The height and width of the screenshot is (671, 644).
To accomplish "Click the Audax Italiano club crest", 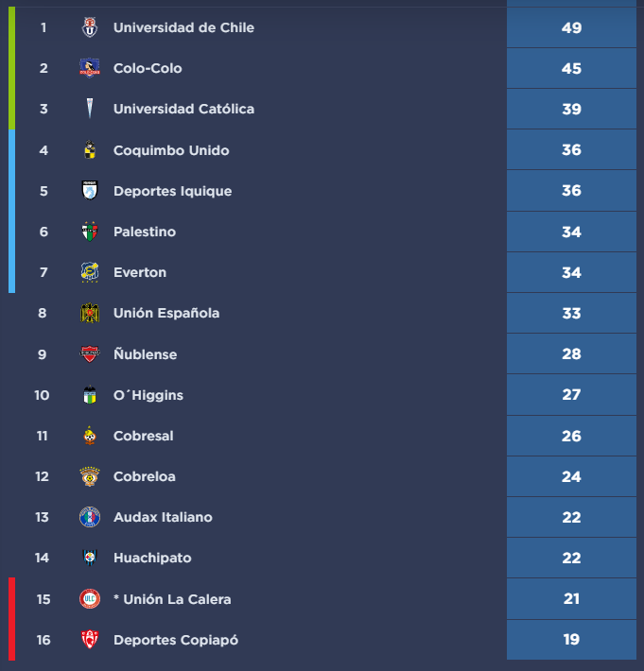I will tap(90, 517).
